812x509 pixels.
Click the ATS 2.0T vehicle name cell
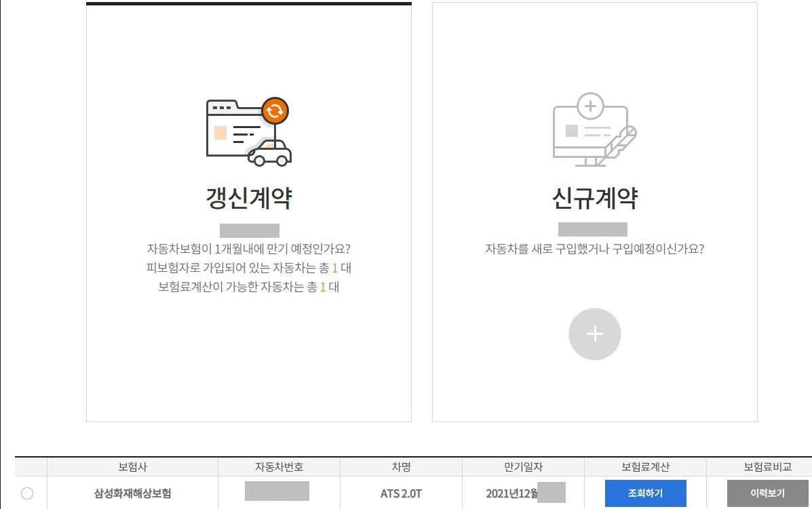pos(400,493)
